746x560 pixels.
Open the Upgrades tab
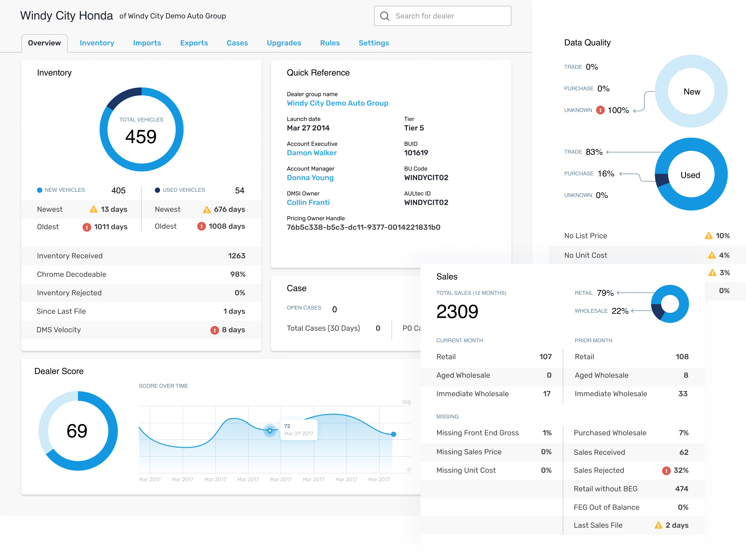pyautogui.click(x=284, y=43)
